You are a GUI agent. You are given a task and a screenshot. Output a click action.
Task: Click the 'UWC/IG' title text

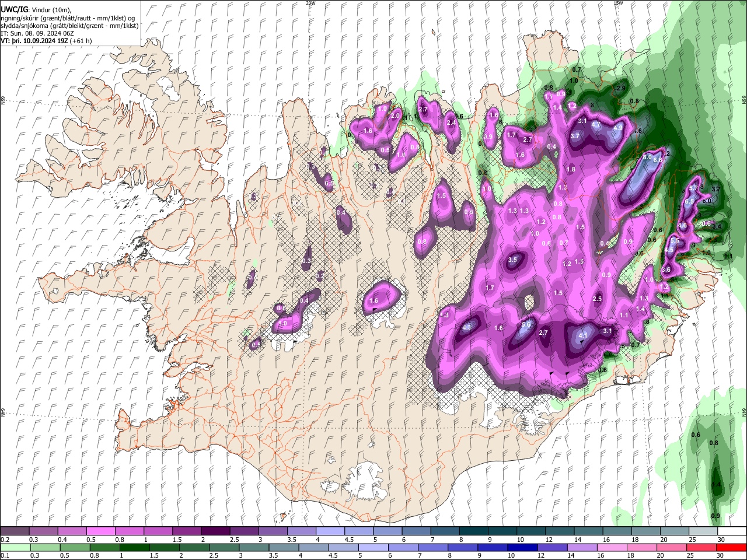click(14, 9)
